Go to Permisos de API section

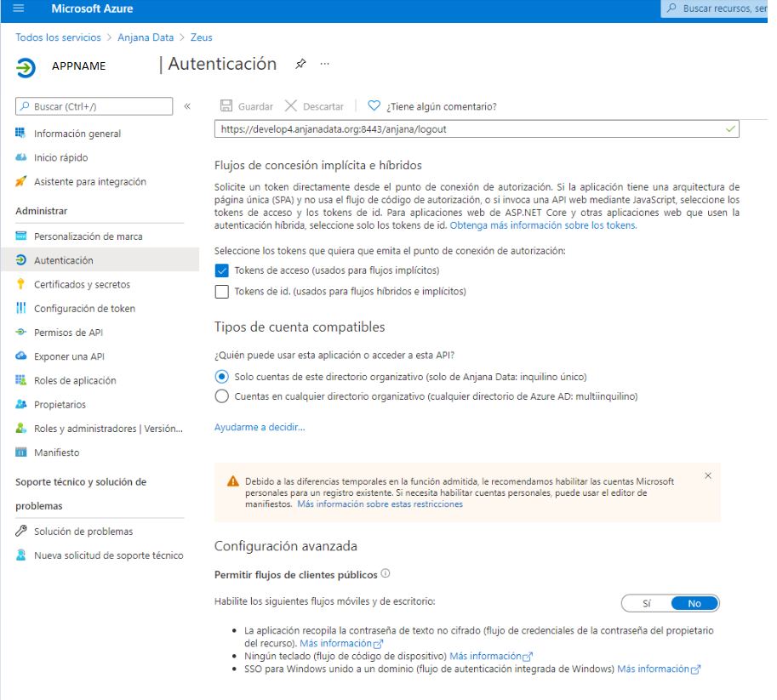68,333
